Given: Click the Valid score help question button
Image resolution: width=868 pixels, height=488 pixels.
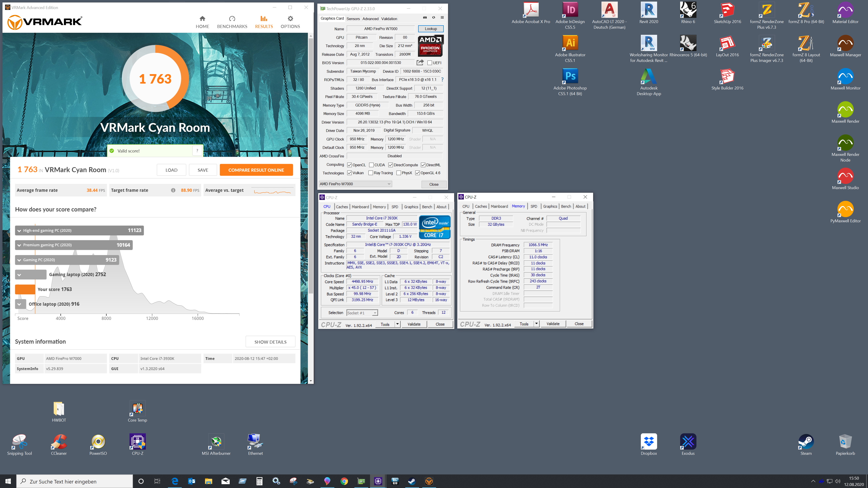Looking at the screenshot, I should pyautogui.click(x=197, y=151).
